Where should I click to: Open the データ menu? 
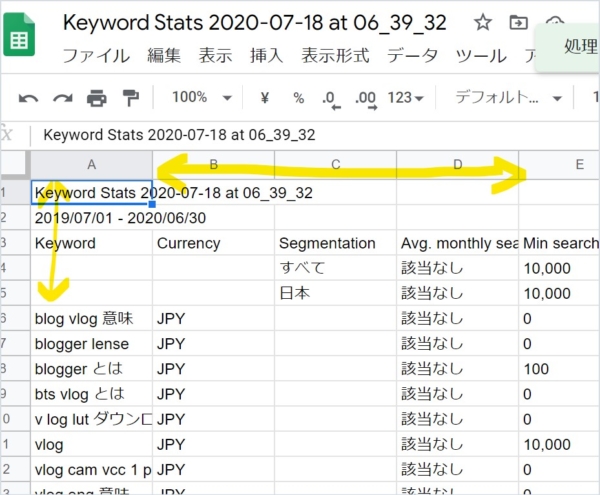point(412,56)
